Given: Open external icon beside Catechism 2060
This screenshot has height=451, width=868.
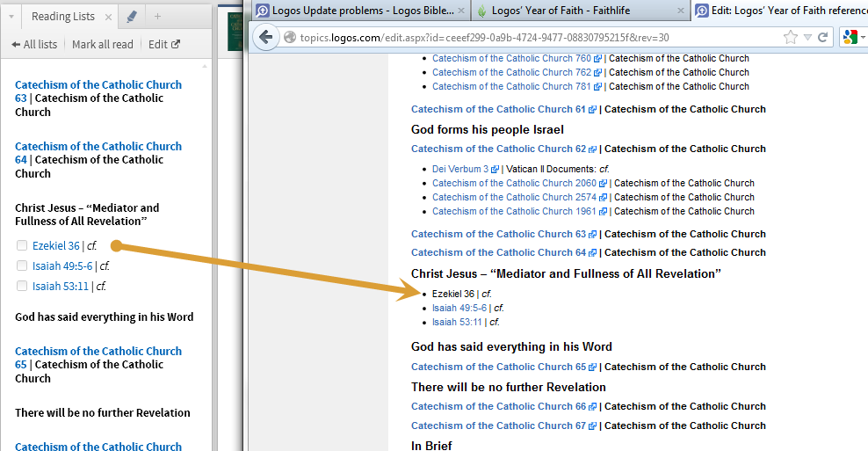Looking at the screenshot, I should 603,184.
